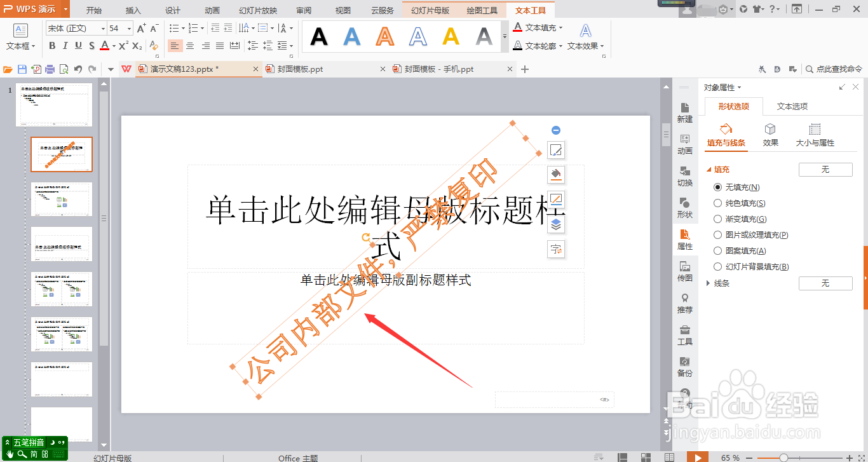The image size is (868, 462).
Task: Select the yellow A text style
Action: tap(451, 37)
